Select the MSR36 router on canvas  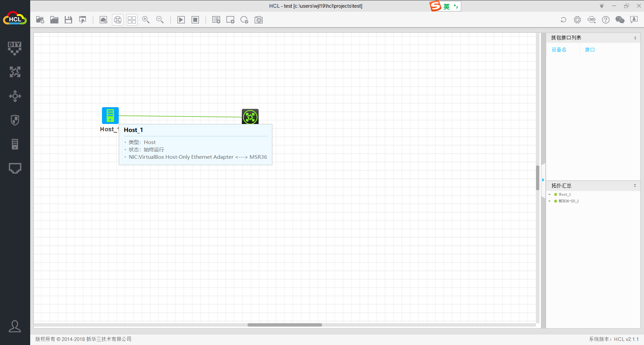(x=250, y=117)
